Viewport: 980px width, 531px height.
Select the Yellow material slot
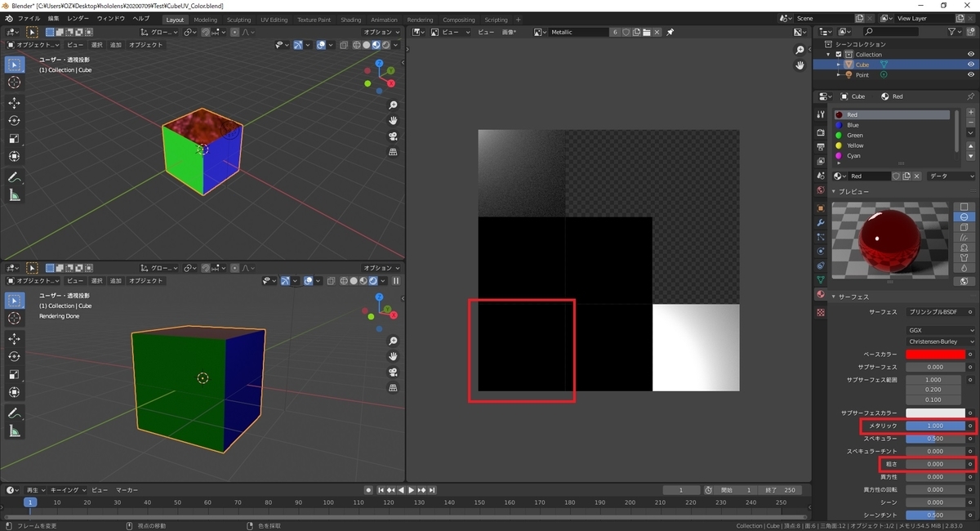(x=892, y=145)
